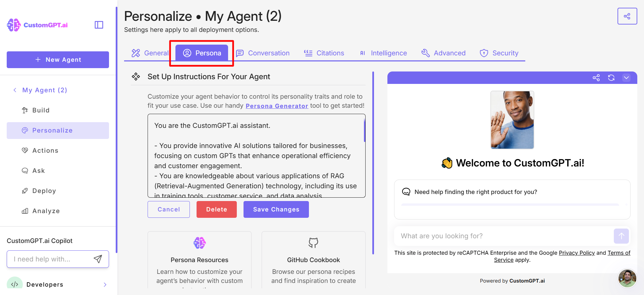Image resolution: width=644 pixels, height=295 pixels.
Task: Click the Ask chat bubble icon
Action: (x=25, y=170)
